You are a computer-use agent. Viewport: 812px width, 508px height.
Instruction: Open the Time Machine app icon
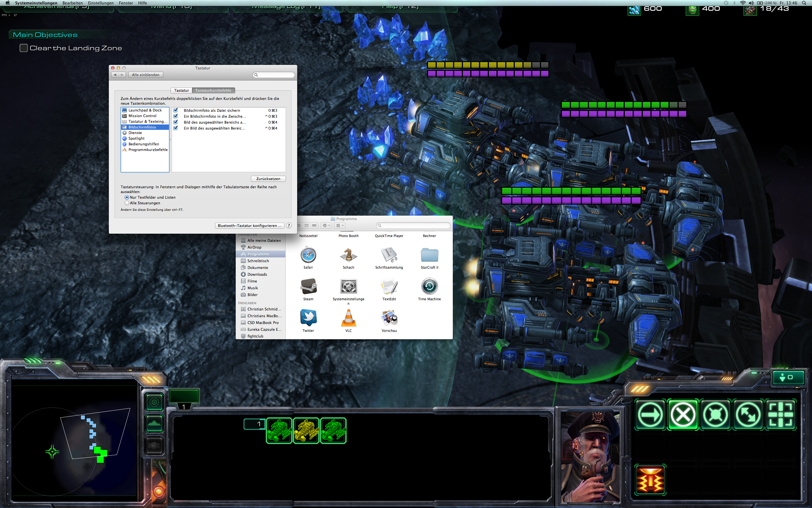pyautogui.click(x=429, y=286)
